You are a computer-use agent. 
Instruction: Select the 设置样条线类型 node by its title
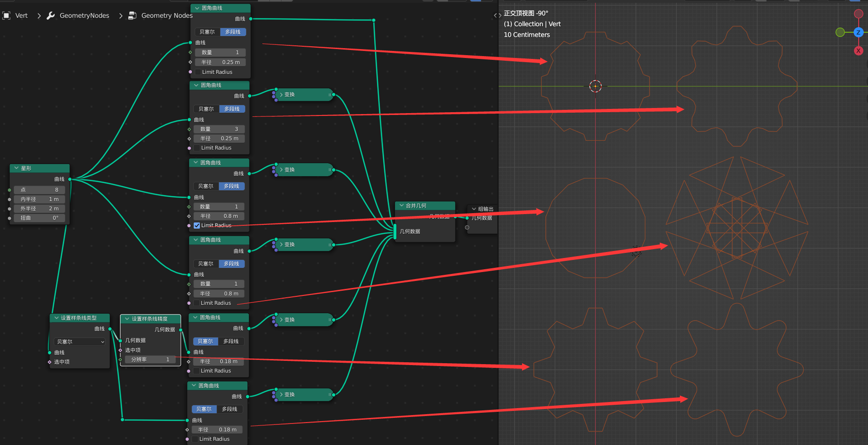79,318
